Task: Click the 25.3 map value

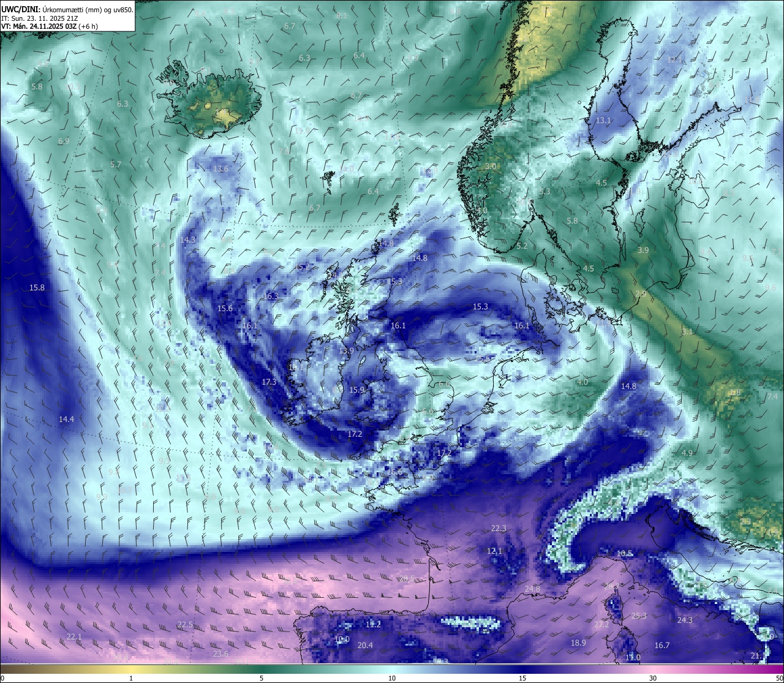Action: 639,616
